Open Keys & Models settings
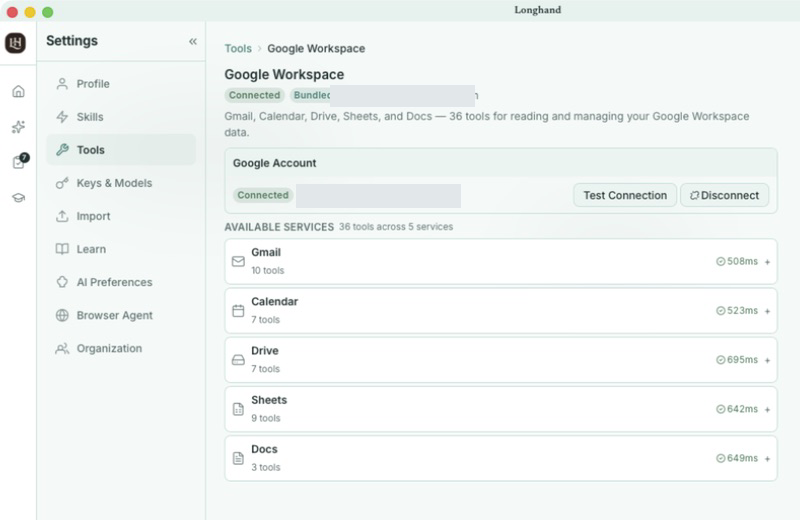 121,183
